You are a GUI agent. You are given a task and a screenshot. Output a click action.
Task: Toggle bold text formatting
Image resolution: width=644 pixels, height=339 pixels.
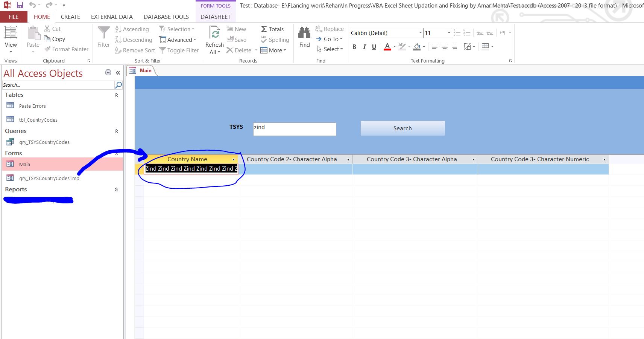click(354, 47)
